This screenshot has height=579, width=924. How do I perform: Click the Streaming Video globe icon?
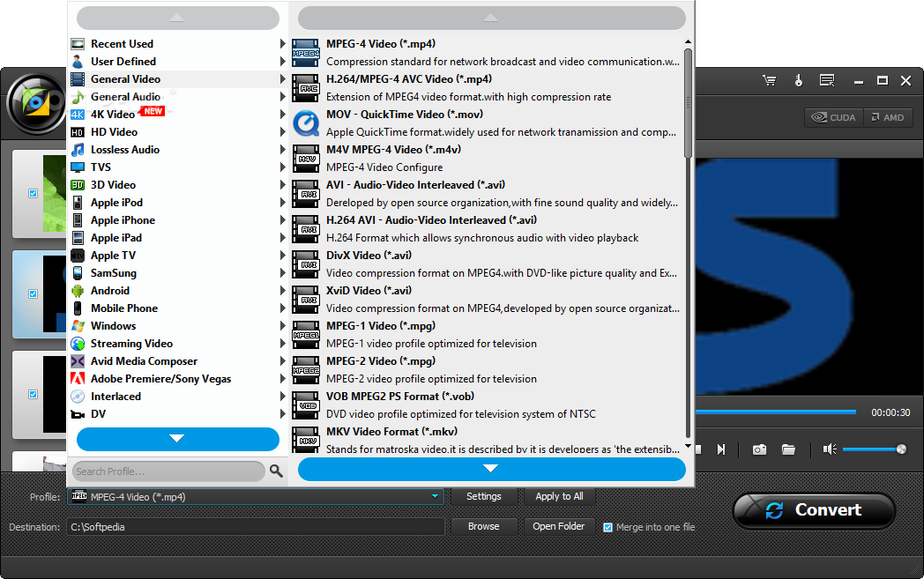(78, 344)
